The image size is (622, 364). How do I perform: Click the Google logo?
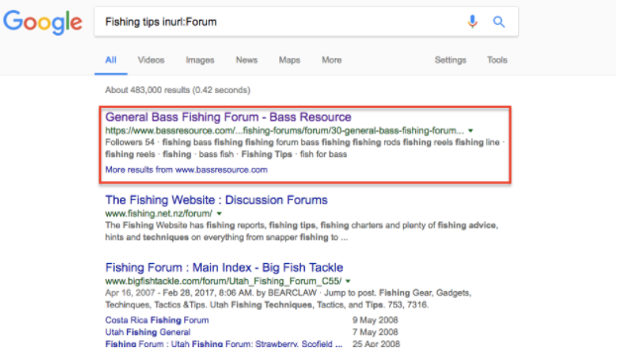(43, 23)
